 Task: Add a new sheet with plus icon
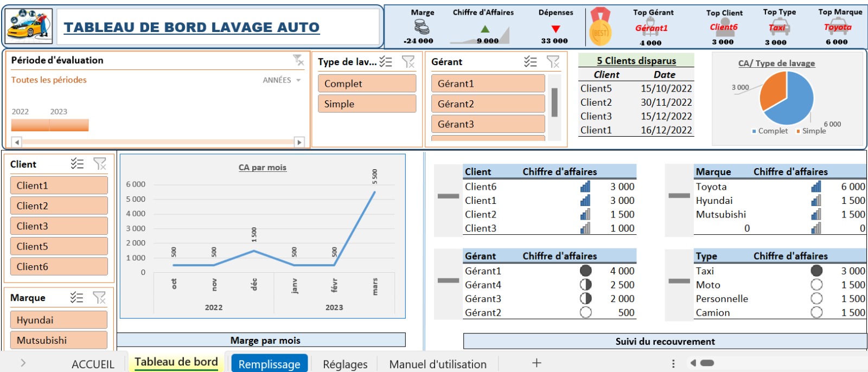click(537, 363)
